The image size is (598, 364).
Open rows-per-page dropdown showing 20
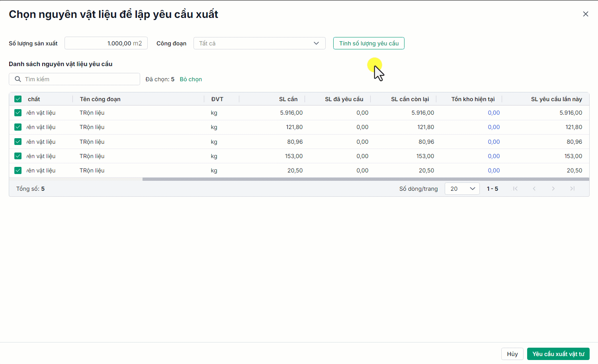point(462,189)
